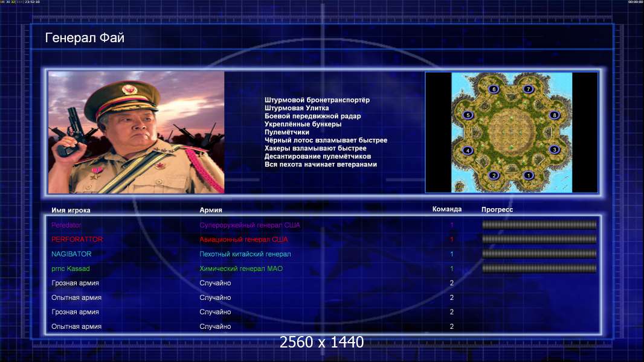Select start position marker 5 on map
This screenshot has width=644, height=362.
[x=468, y=115]
